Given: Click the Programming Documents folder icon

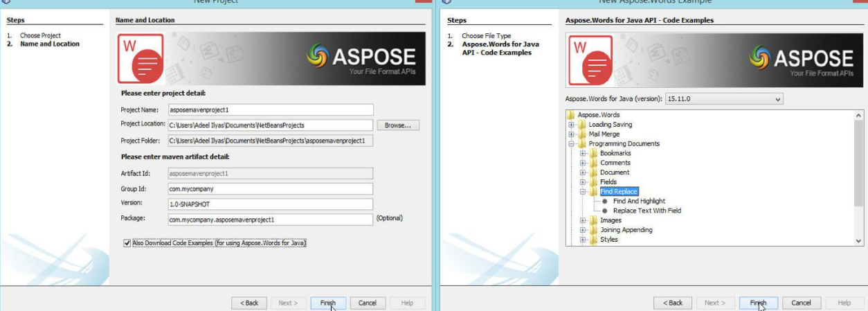Looking at the screenshot, I should (582, 144).
